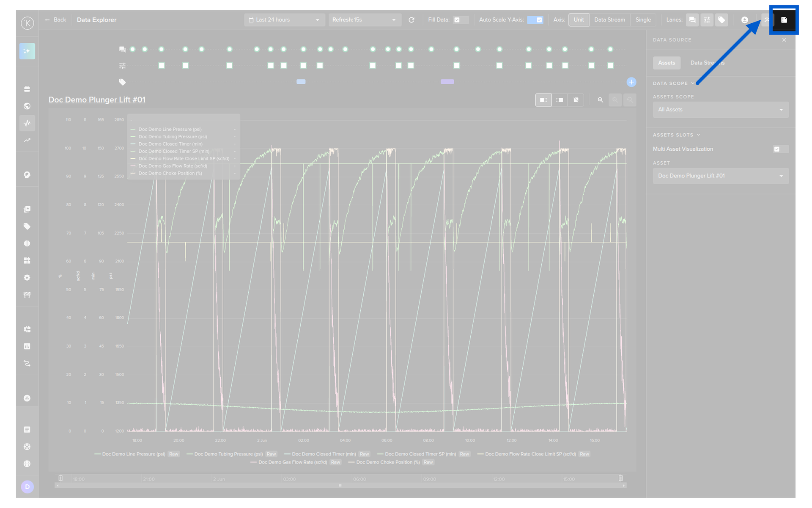Open the Doc Demo Plunger Lift #01 asset dropdown
812x508 pixels.
(721, 176)
